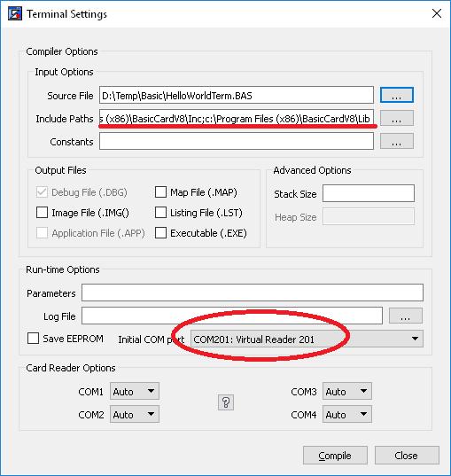Click into the Constants input field
This screenshot has width=451, height=476.
point(237,141)
